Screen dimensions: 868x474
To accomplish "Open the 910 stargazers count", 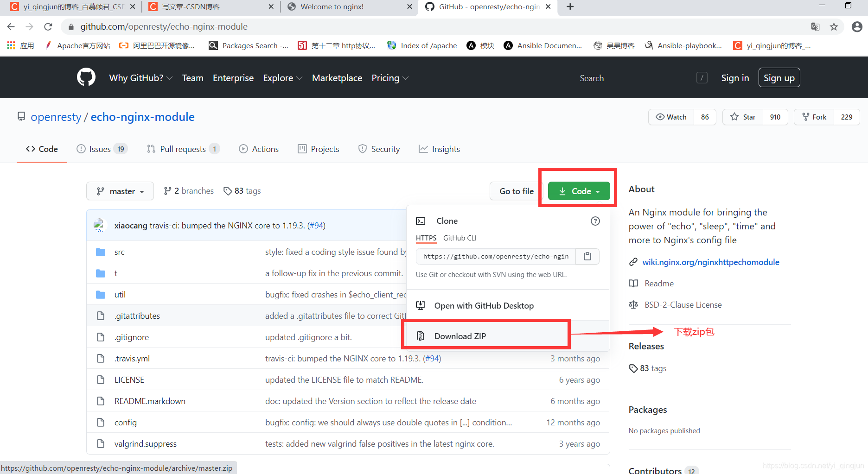I will (775, 117).
